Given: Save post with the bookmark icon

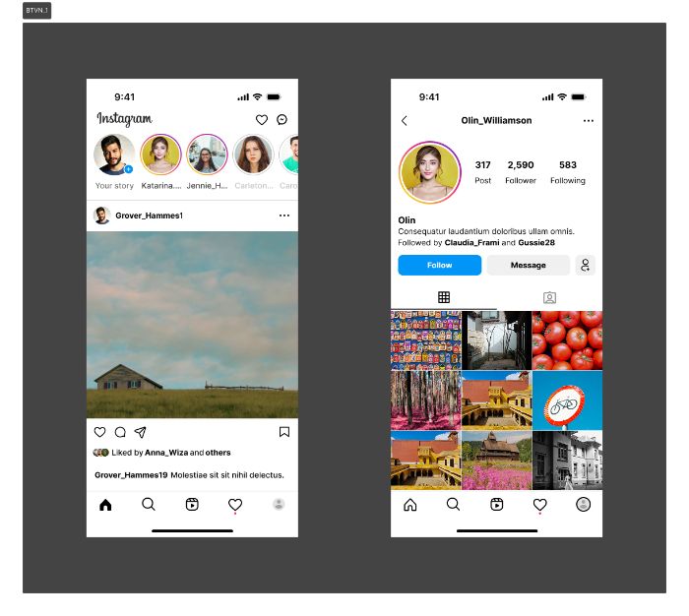Looking at the screenshot, I should (x=284, y=432).
